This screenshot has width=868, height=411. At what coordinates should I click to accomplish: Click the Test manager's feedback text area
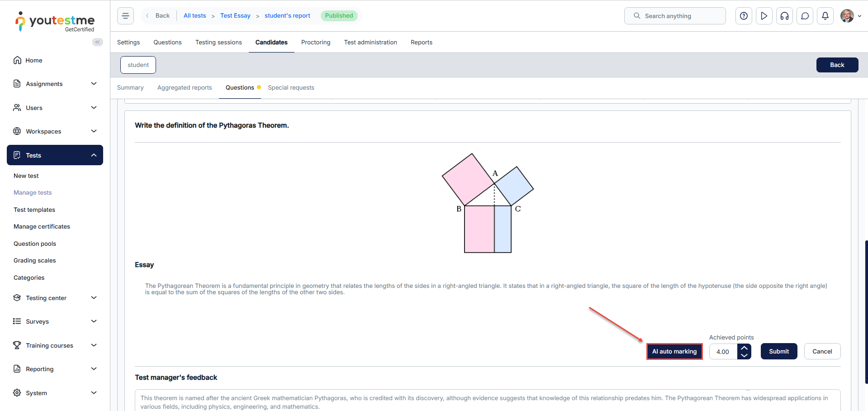click(488, 401)
